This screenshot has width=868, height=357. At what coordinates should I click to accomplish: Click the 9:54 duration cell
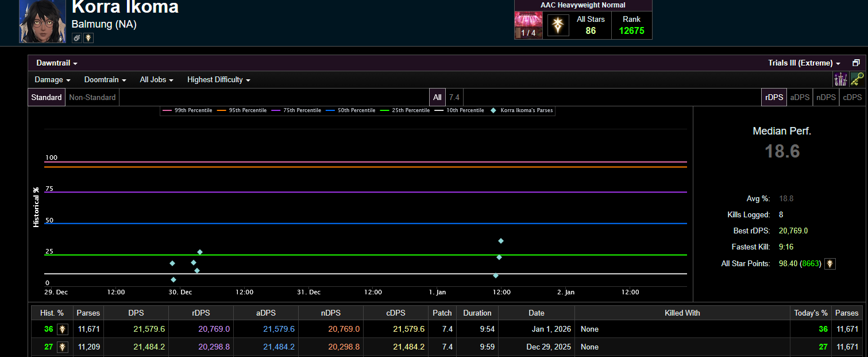tap(477, 329)
